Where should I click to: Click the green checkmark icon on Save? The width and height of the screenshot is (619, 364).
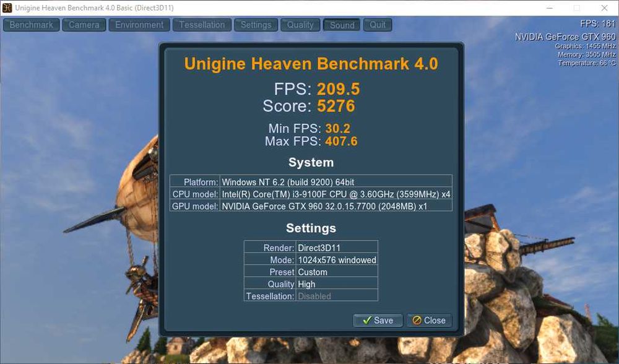coord(366,320)
